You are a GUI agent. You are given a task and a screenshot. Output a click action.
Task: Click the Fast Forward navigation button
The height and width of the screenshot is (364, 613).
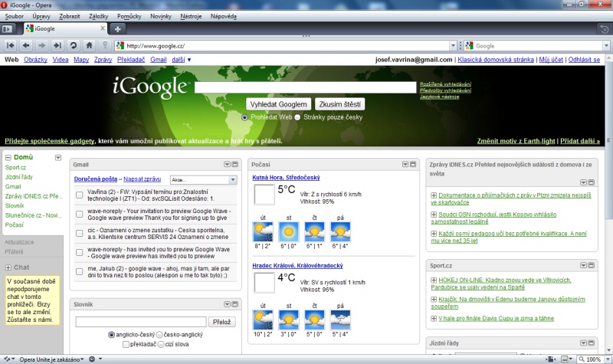[x=57, y=46]
